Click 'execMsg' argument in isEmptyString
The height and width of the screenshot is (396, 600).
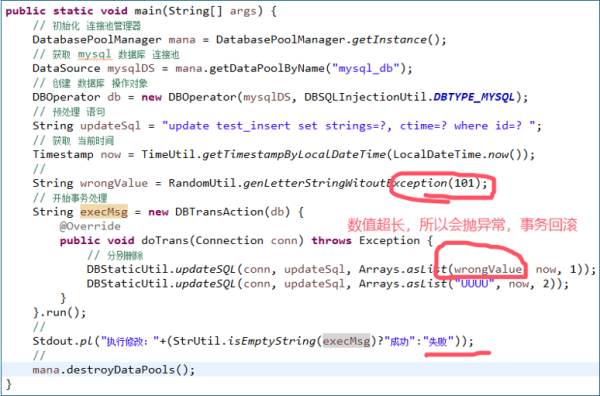tap(346, 341)
